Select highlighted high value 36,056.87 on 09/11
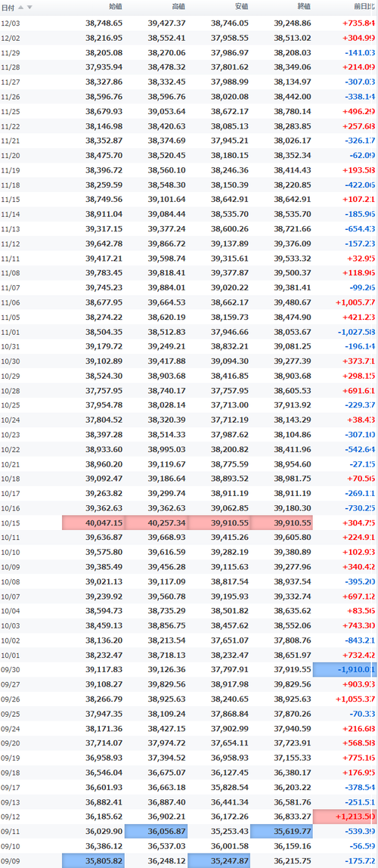 tap(156, 831)
